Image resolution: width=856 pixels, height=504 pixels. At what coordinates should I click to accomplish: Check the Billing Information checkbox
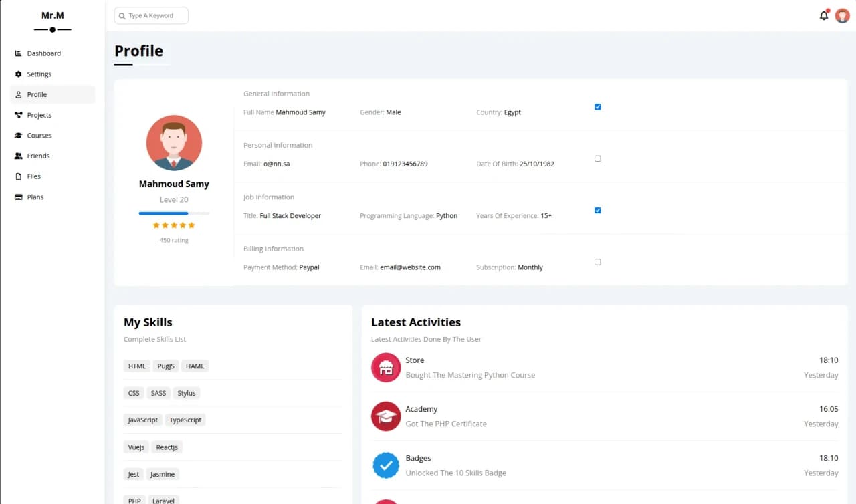598,262
